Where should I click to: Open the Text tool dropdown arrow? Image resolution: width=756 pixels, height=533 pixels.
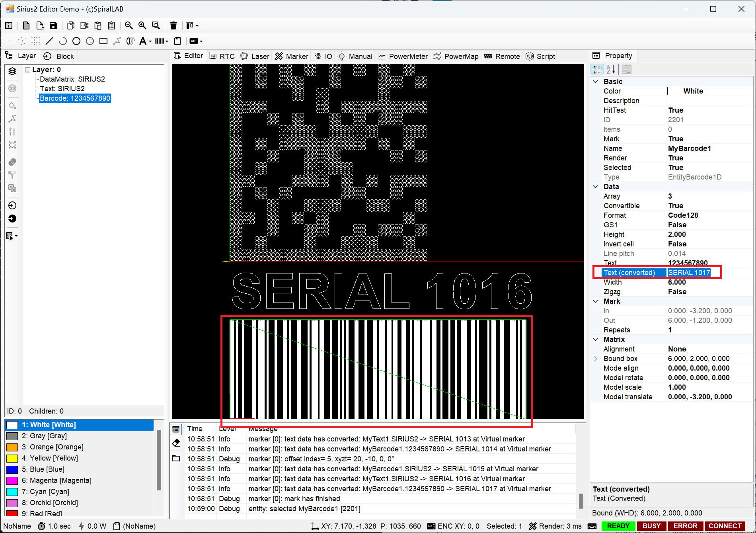[150, 41]
